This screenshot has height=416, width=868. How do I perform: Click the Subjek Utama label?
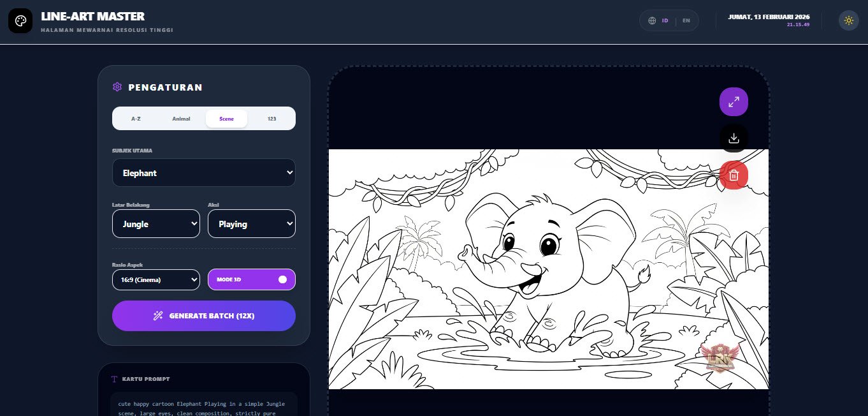132,151
